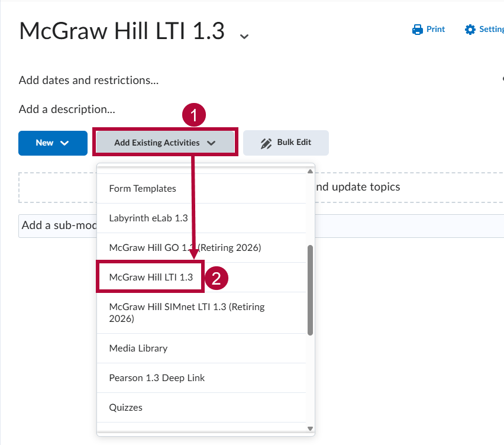This screenshot has width=504, height=445.
Task: Select Labyrinth eLab 1.3 option
Action: 201,218
